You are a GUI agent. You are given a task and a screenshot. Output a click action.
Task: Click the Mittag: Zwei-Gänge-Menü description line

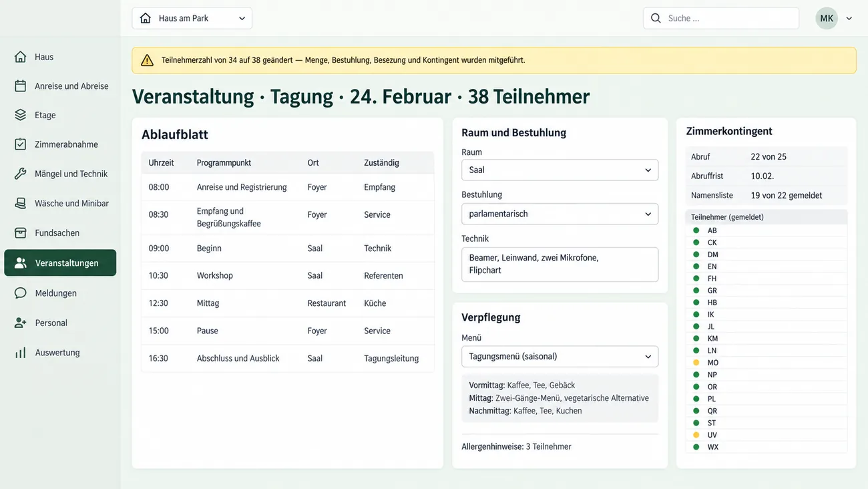coord(559,398)
